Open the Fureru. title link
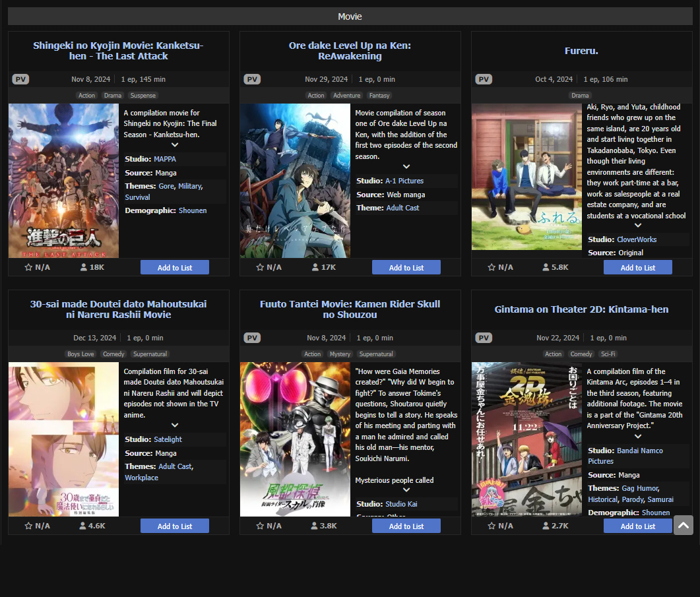The height and width of the screenshot is (597, 700). click(x=581, y=51)
